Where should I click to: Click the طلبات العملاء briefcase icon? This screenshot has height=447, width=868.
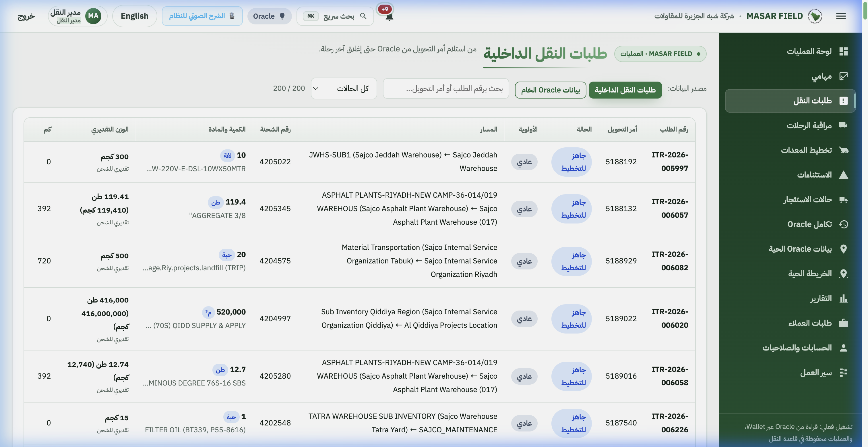(x=843, y=323)
